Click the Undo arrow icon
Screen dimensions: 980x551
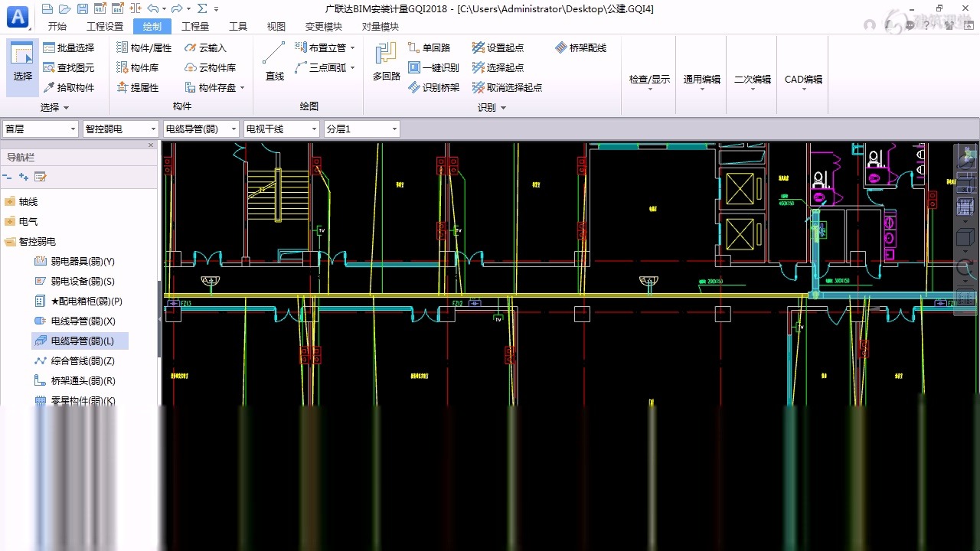click(x=152, y=8)
